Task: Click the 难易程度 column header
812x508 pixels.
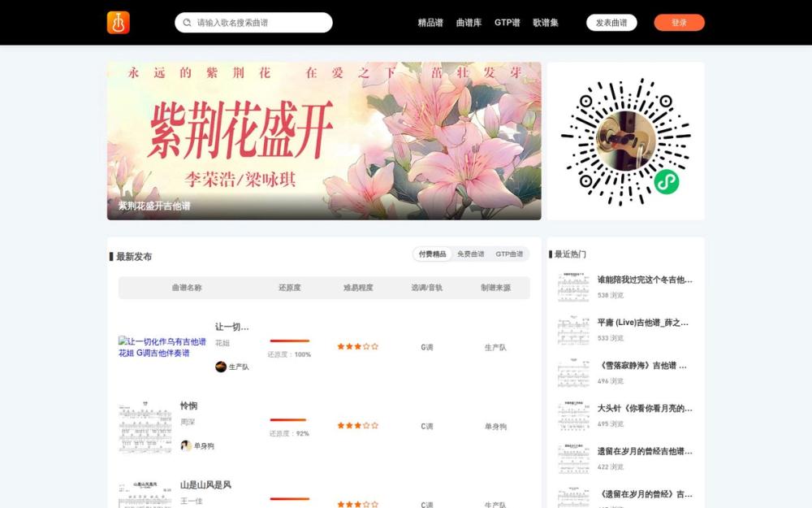Action: (x=358, y=288)
